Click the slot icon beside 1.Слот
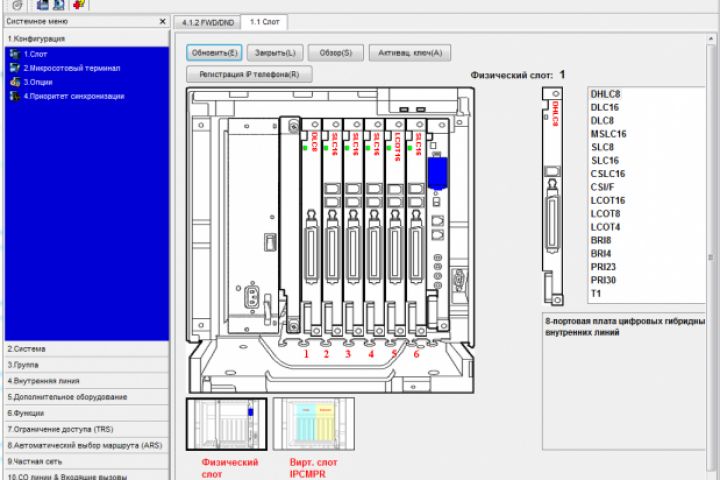Image resolution: width=720 pixels, height=480 pixels. click(15, 54)
